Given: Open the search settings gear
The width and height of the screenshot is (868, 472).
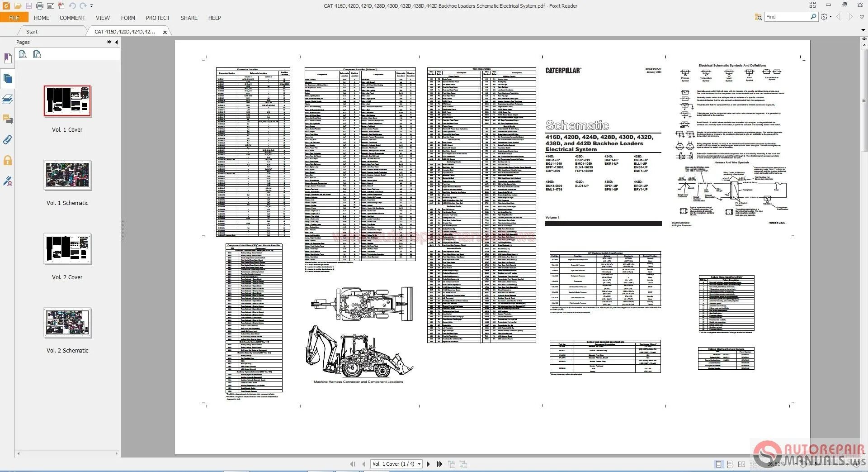Looking at the screenshot, I should [824, 17].
